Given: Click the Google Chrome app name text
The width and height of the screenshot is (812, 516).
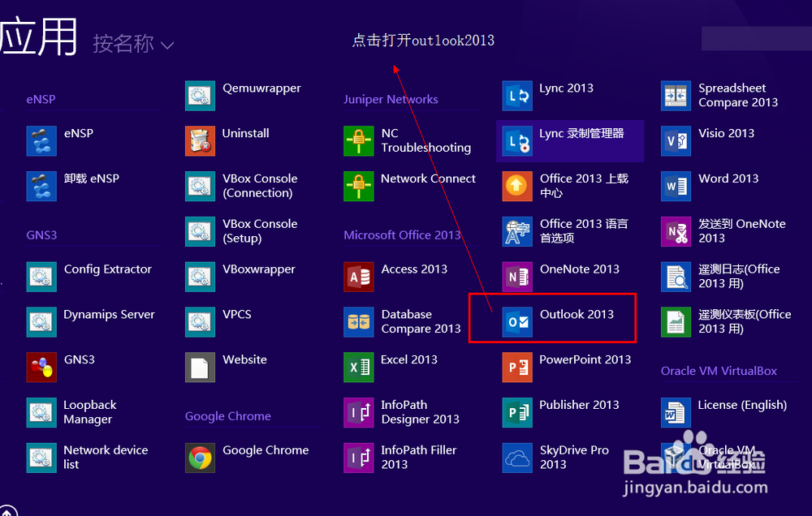Looking at the screenshot, I should click(x=266, y=450).
